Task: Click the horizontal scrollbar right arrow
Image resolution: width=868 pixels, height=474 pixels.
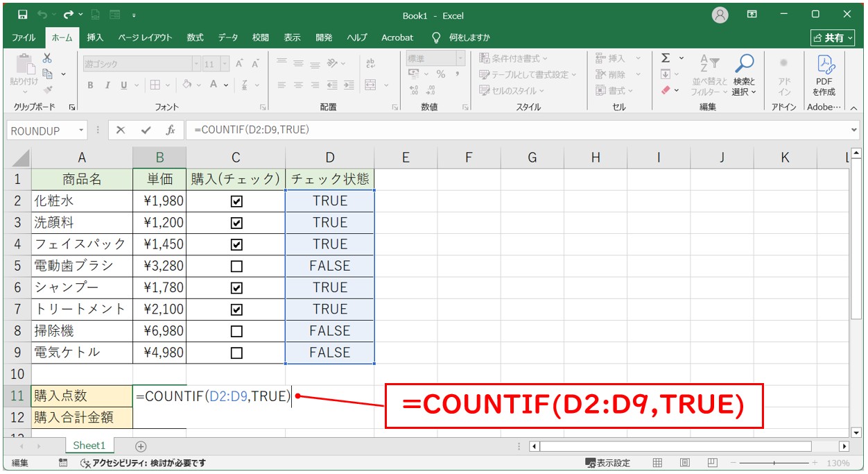Action: point(844,446)
